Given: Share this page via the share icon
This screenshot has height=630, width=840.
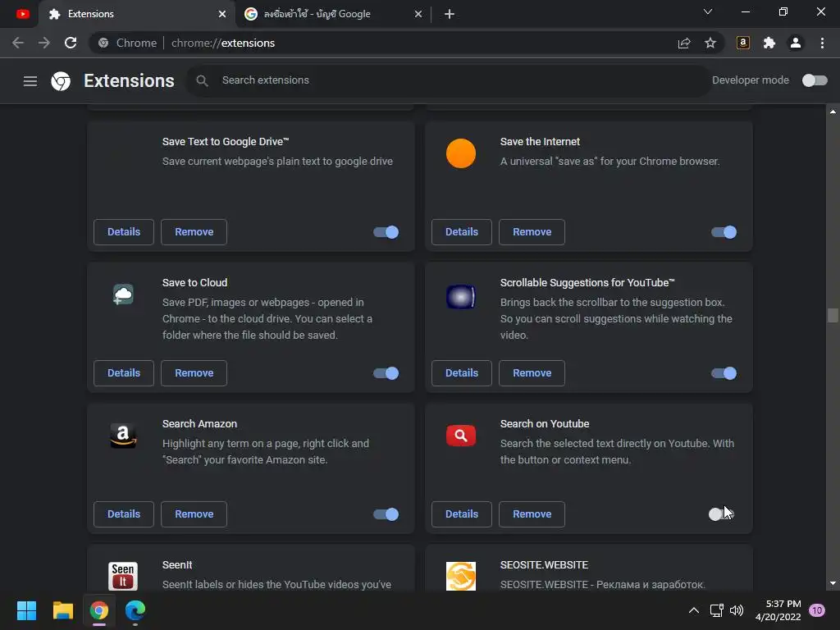Looking at the screenshot, I should tap(684, 43).
